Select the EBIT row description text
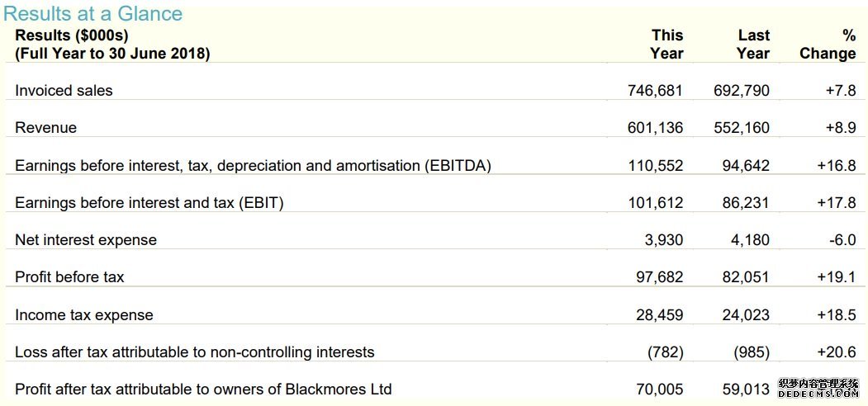 (x=149, y=203)
